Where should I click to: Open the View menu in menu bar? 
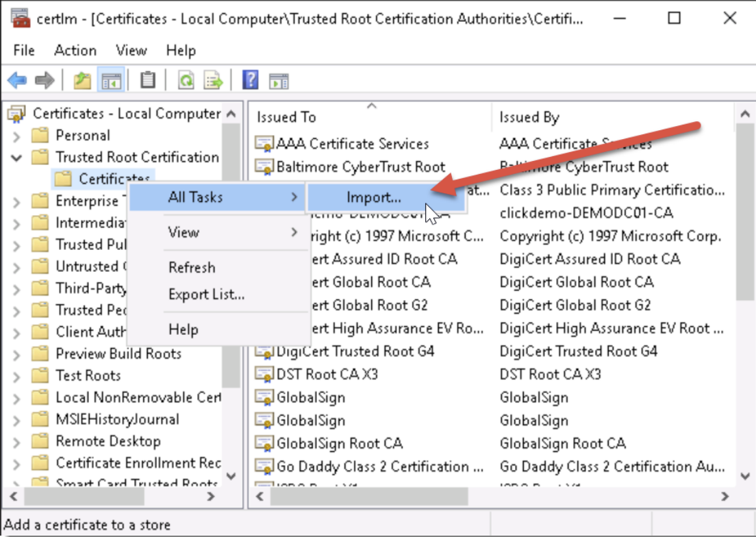[131, 50]
